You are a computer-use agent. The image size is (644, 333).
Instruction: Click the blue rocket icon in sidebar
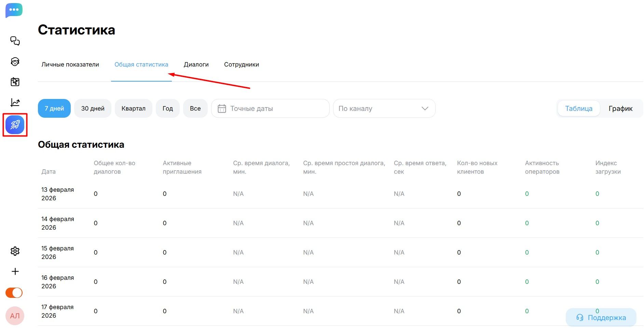pos(15,125)
